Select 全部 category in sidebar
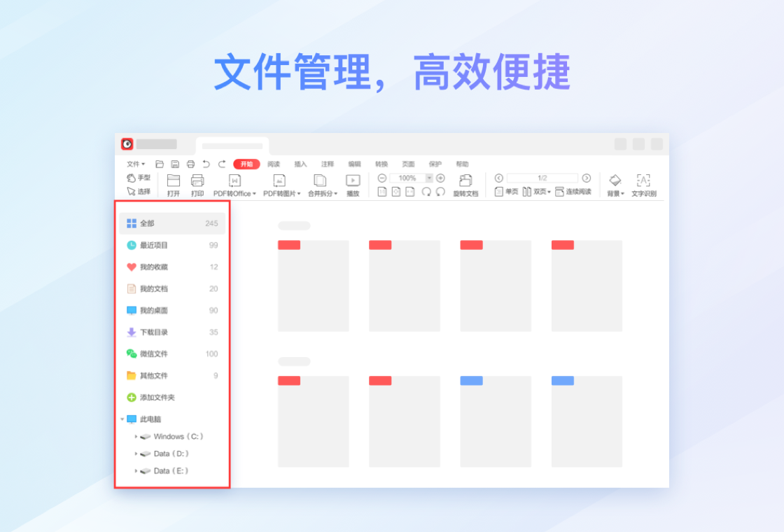The image size is (784, 532). click(172, 223)
